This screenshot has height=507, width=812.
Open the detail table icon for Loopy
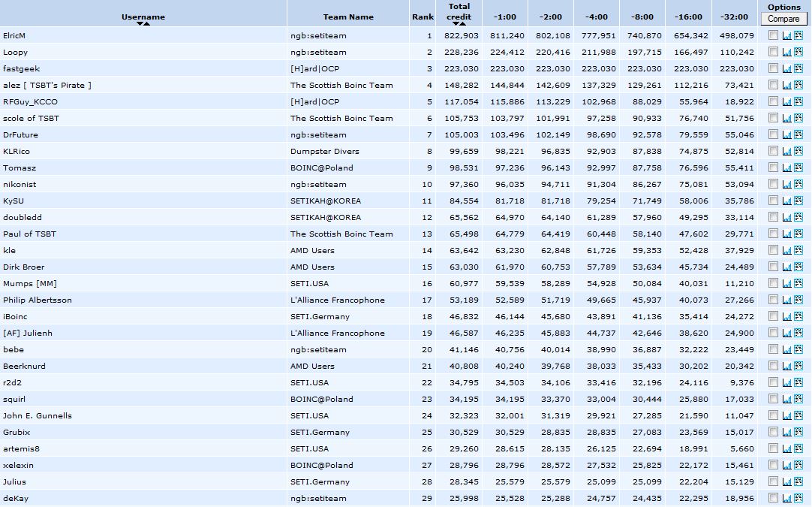click(x=798, y=53)
